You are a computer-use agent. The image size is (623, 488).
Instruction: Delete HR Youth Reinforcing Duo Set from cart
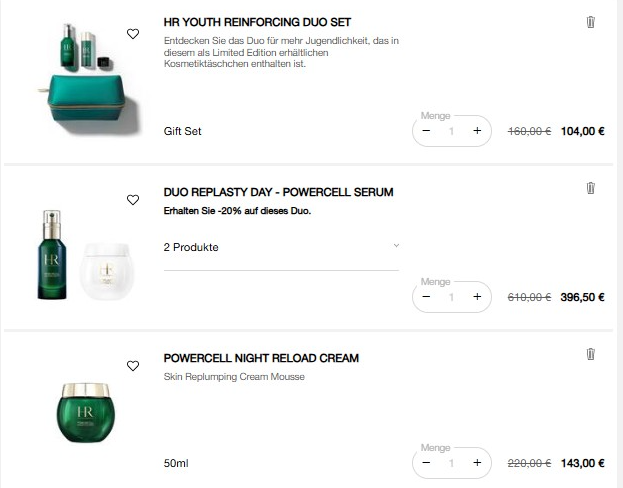(x=590, y=22)
